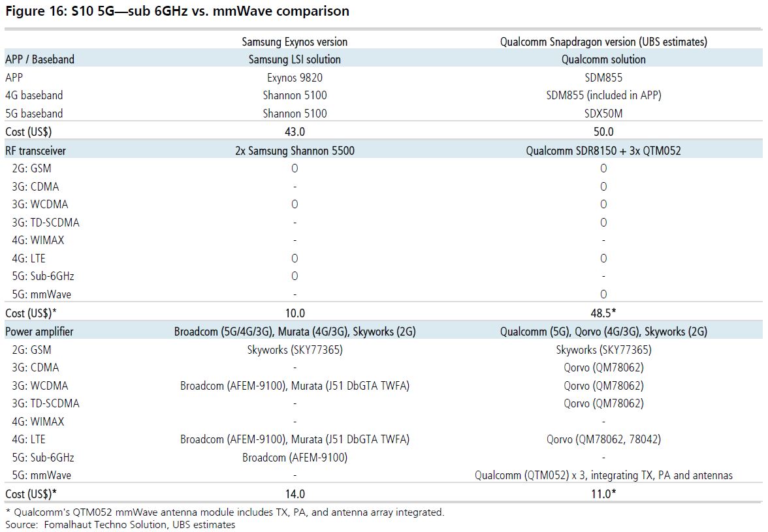The image size is (768, 532).
Task: Click the 'APP / Baseband' section label
Action: click(x=40, y=59)
